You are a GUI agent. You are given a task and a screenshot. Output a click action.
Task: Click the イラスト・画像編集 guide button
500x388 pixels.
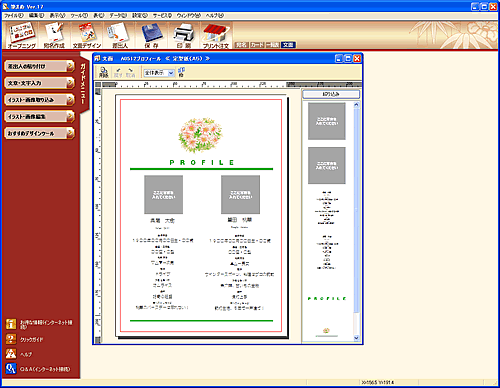coord(39,116)
